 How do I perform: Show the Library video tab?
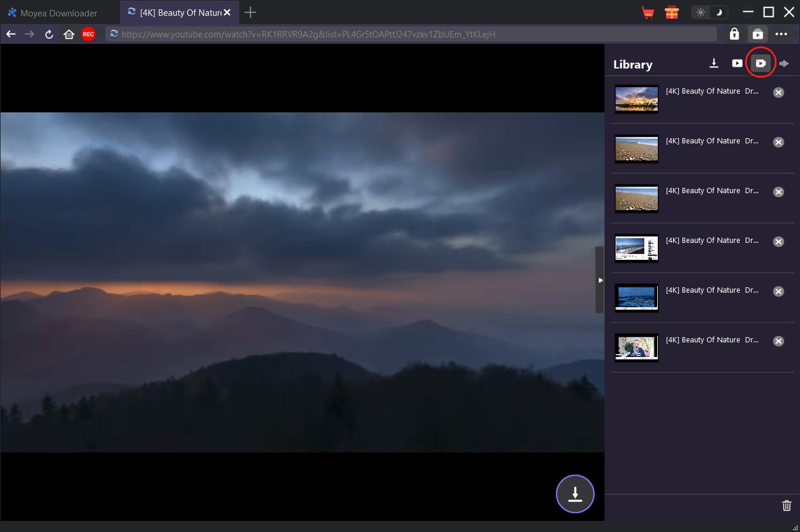(737, 63)
